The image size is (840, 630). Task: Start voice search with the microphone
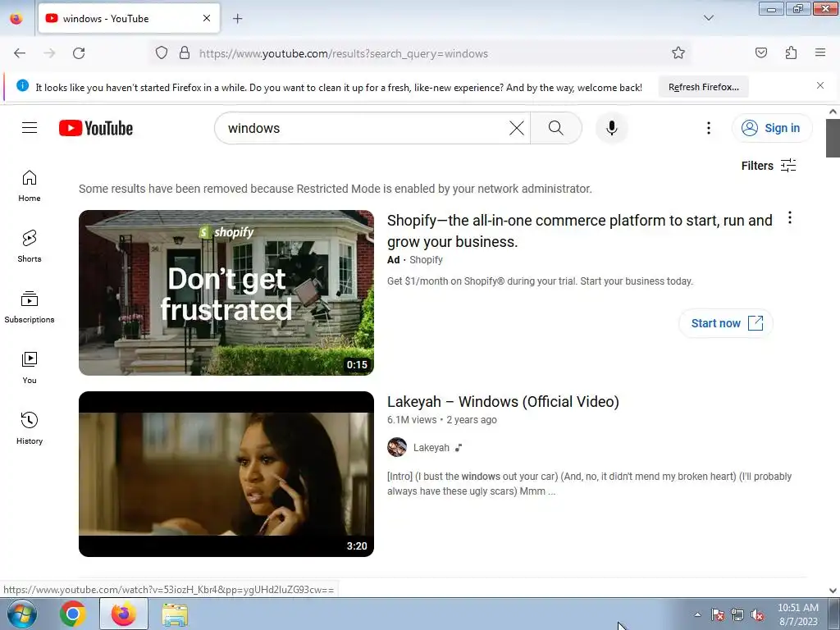(612, 128)
